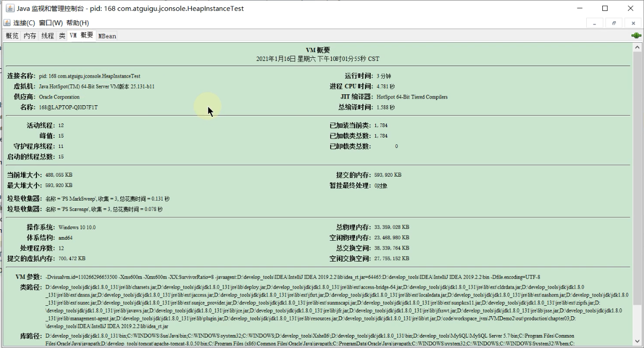644x348 pixels.
Task: Click the Oracle Corporation vendor value
Action: [x=59, y=97]
